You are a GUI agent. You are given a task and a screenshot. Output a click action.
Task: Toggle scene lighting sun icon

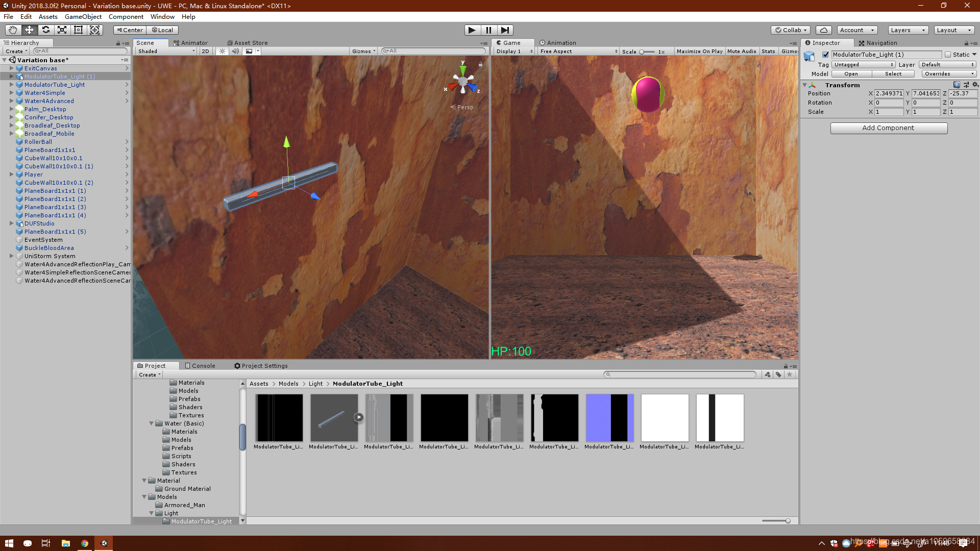coord(222,51)
